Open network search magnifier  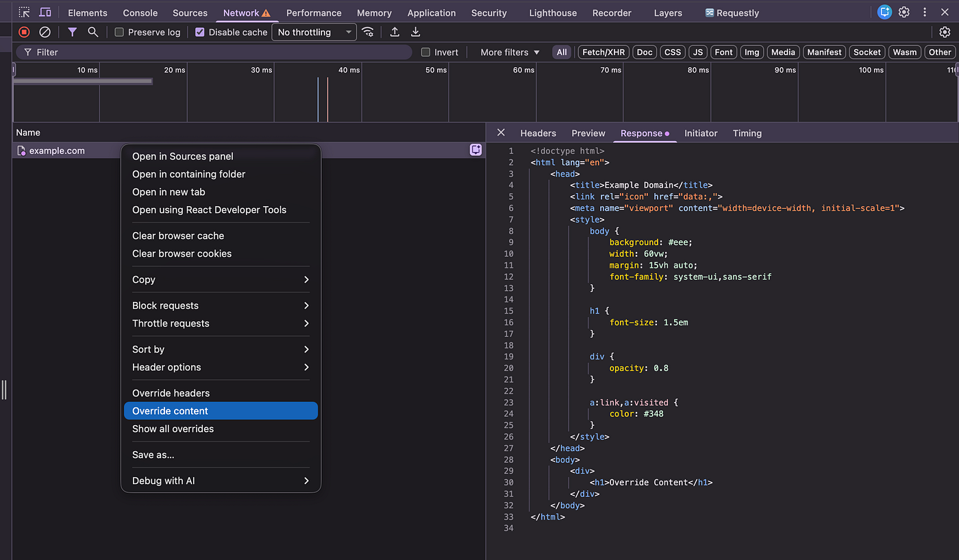(93, 32)
